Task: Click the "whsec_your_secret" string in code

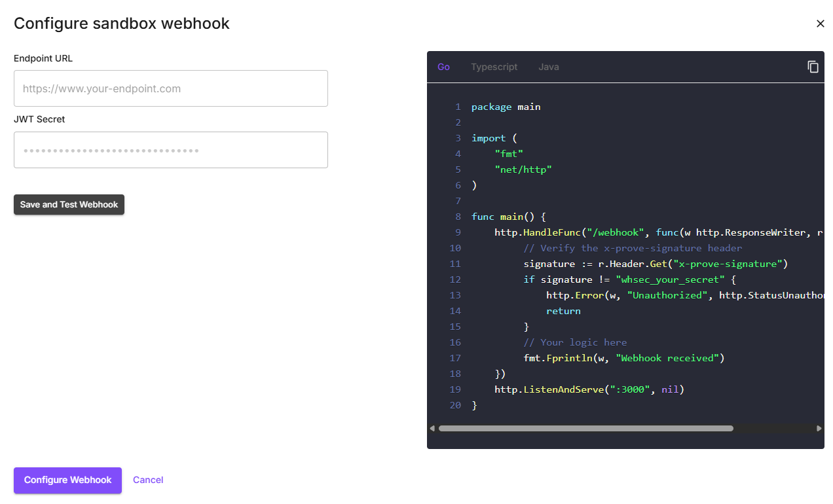Action: (669, 279)
